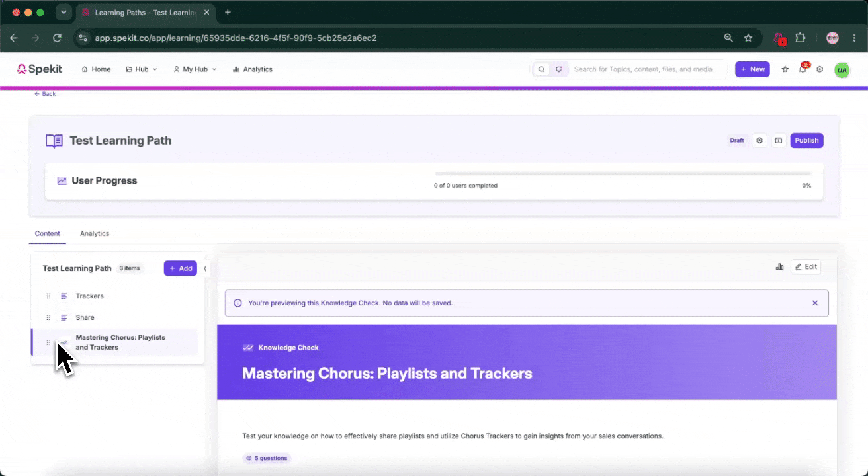The width and height of the screenshot is (868, 476).
Task: Open Home in navigation bar
Action: tap(96, 69)
